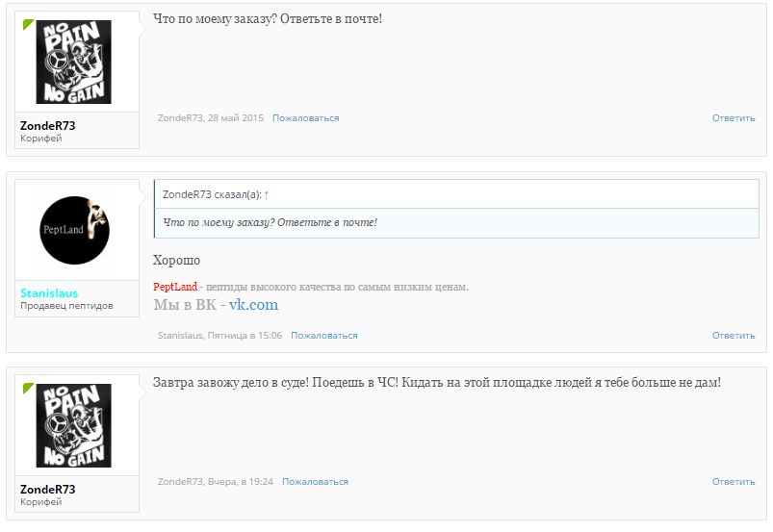Open ZondeR73's avatar beside 'Что по моему заказу?' post
This screenshot has height=532, width=773.
point(74,62)
